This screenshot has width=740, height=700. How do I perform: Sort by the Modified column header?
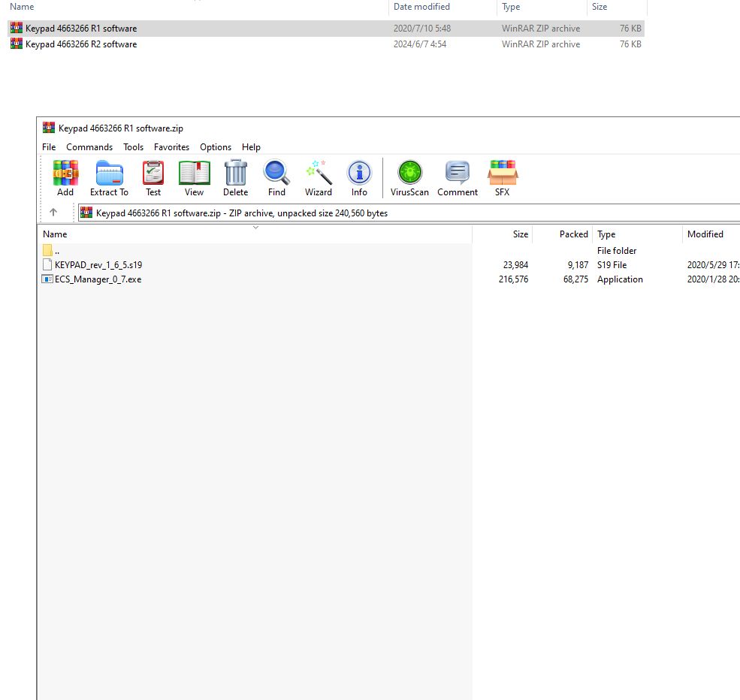(711, 234)
